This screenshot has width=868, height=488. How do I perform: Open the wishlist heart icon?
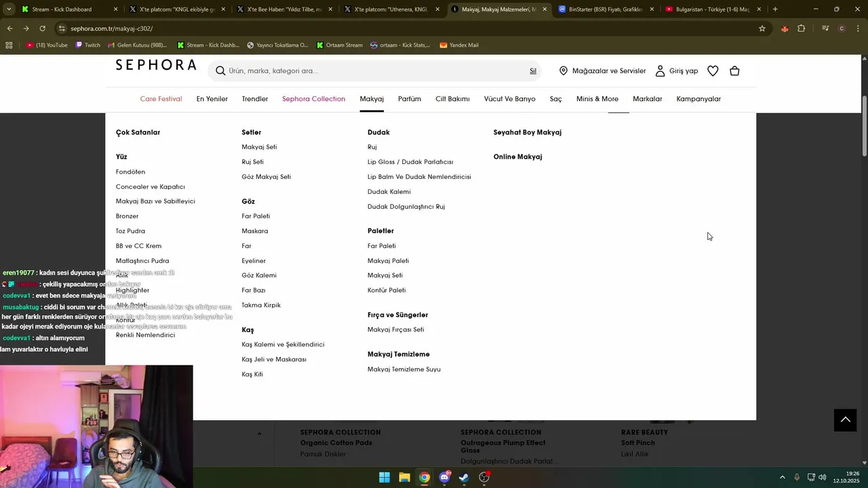coord(713,70)
